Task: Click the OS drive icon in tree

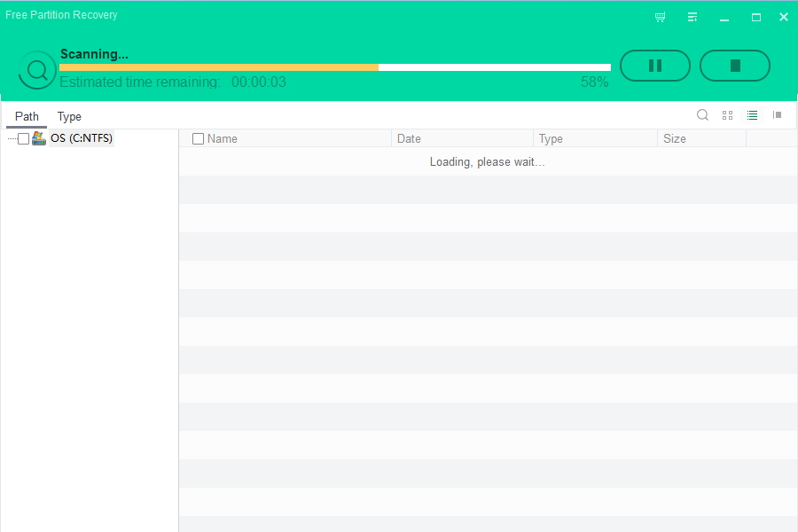Action: click(x=39, y=138)
